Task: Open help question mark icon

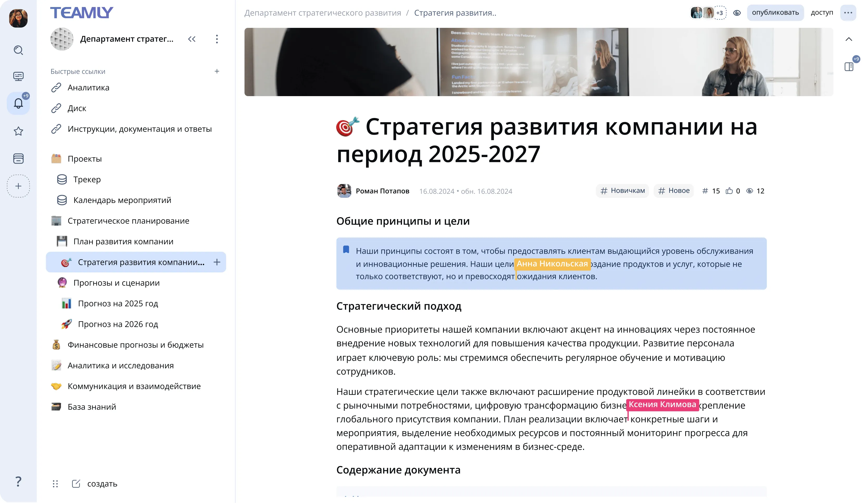Action: [x=18, y=481]
